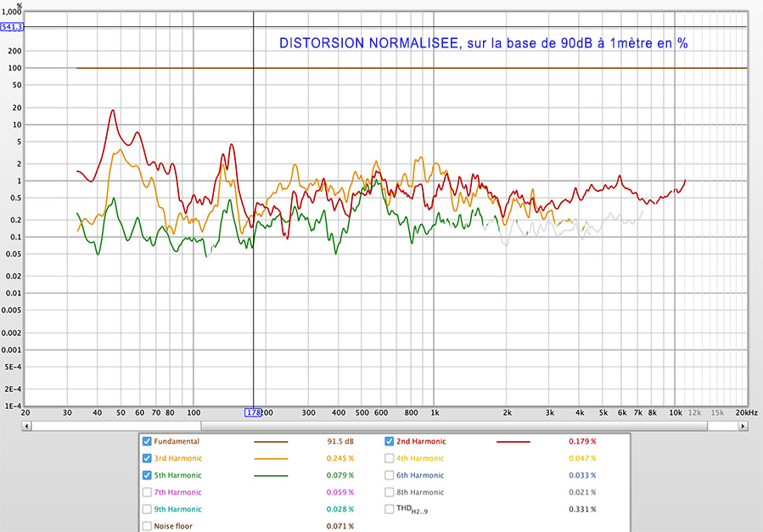Enable the 4th Harmonic checkbox
The width and height of the screenshot is (763, 532).
click(389, 458)
